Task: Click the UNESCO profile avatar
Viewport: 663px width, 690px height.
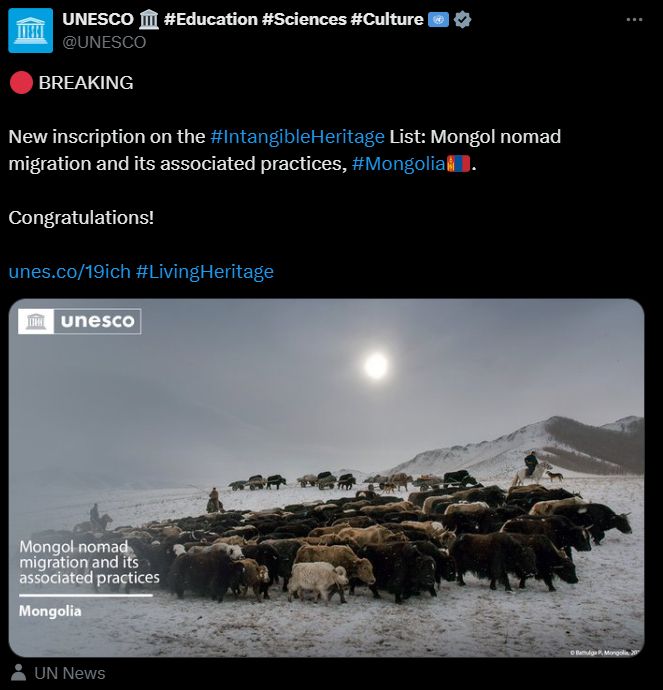Action: coord(30,31)
